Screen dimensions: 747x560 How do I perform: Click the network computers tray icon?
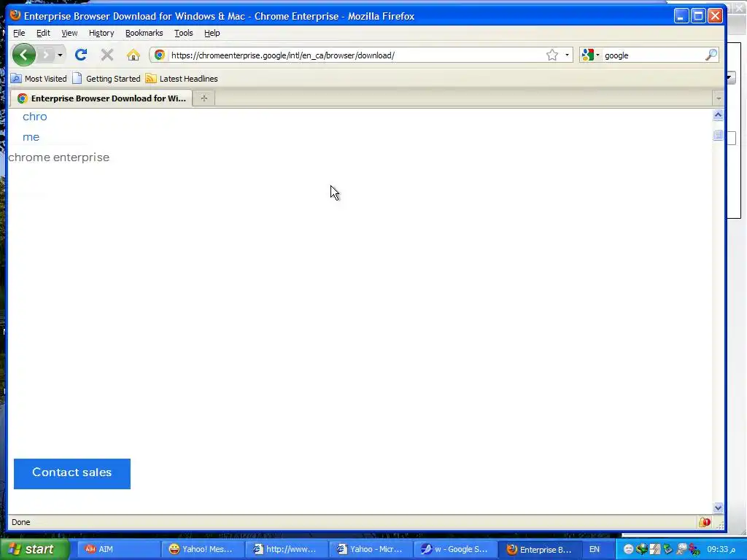[681, 550]
